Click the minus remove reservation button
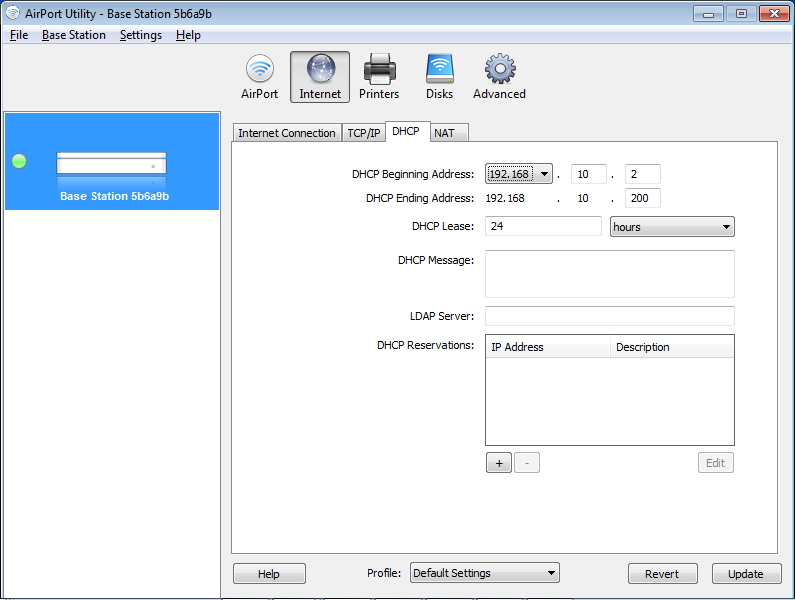The image size is (795, 600). (527, 463)
